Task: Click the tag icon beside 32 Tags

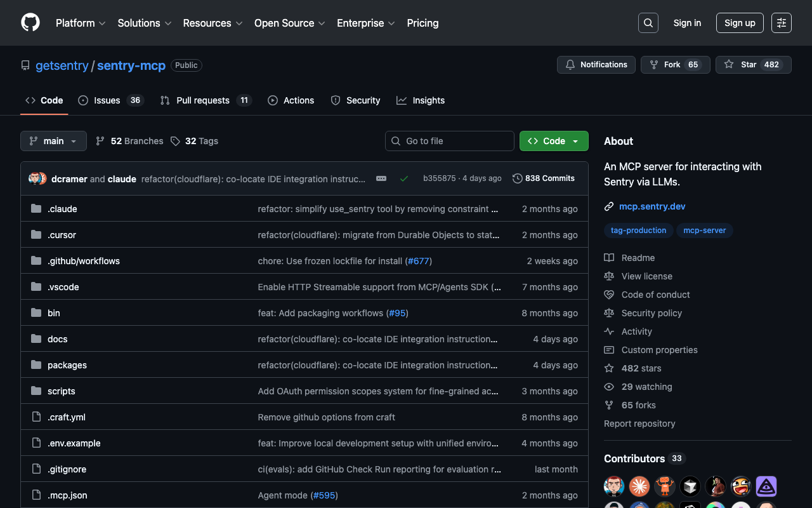Action: coord(176,141)
